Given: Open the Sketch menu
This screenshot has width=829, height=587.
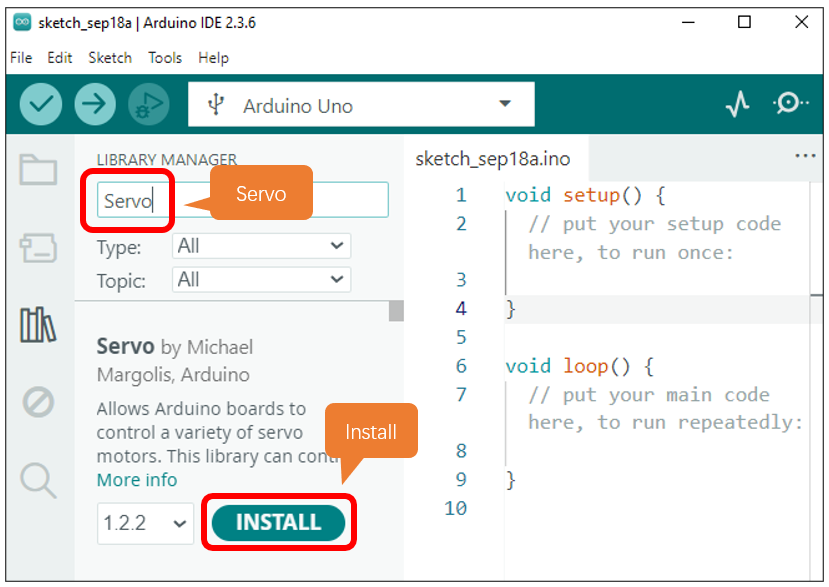Looking at the screenshot, I should point(110,58).
